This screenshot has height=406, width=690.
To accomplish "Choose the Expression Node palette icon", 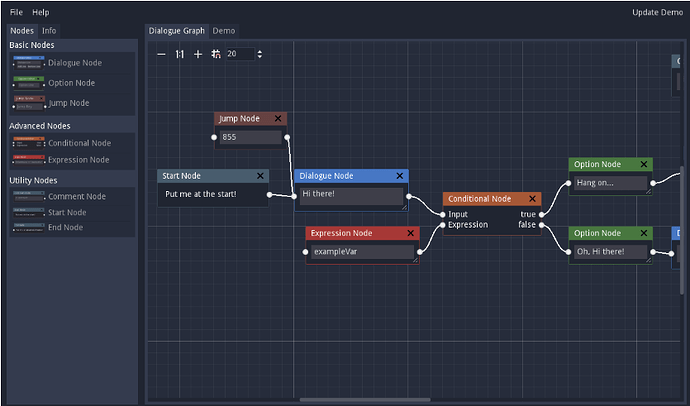I will [x=29, y=160].
